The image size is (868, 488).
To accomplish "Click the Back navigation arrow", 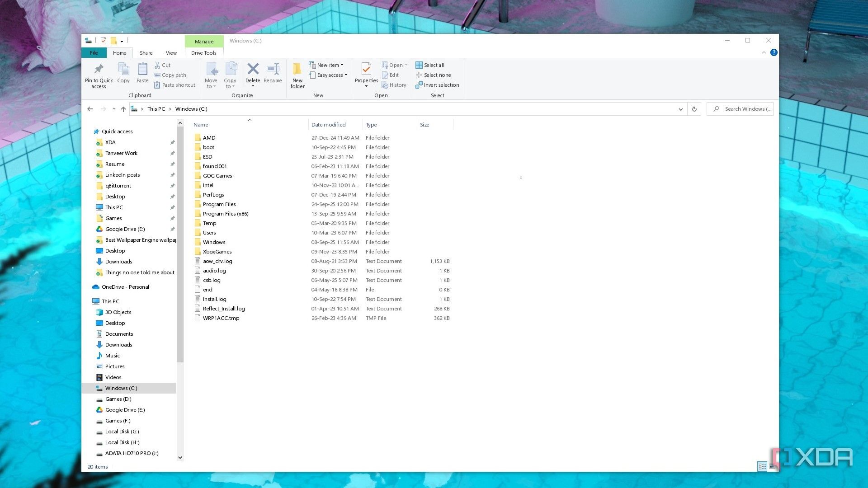I will [90, 109].
